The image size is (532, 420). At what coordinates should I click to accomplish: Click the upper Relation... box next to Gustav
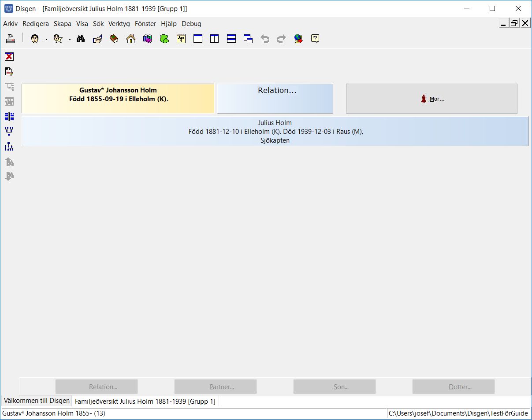click(275, 99)
